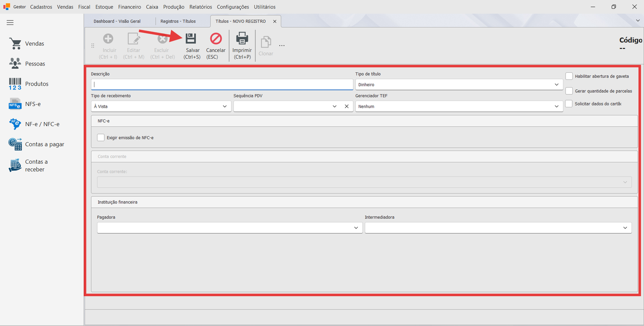The image size is (644, 326).
Task: Click the Incluir plus icon
Action: (108, 39)
